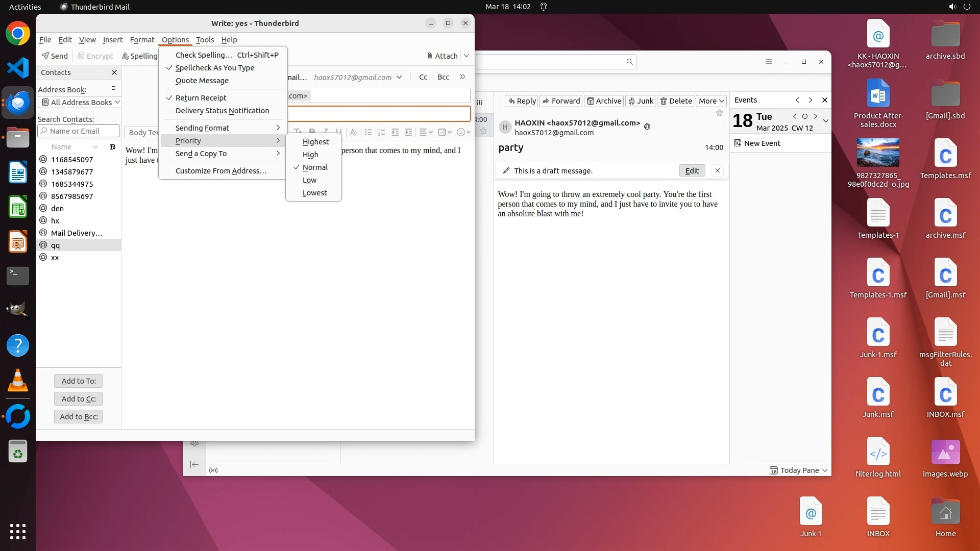The image size is (980, 551).
Task: Click the increase indent icon
Action: pos(408,132)
